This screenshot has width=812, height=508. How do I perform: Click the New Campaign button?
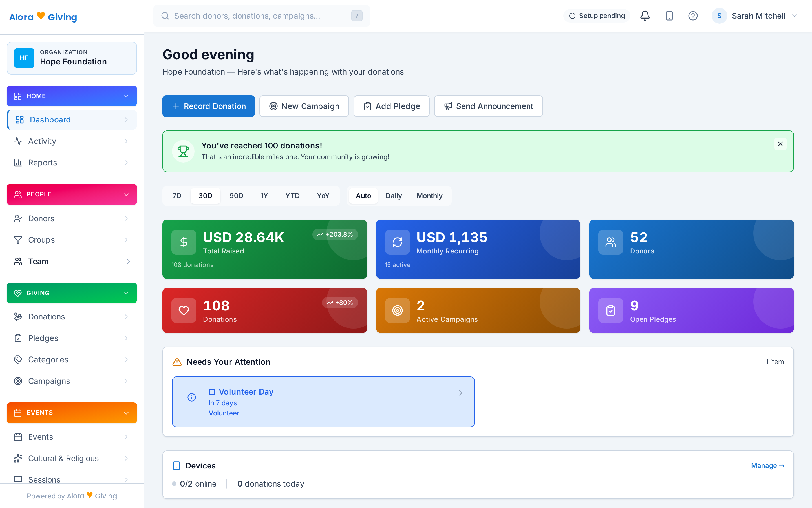coord(304,106)
